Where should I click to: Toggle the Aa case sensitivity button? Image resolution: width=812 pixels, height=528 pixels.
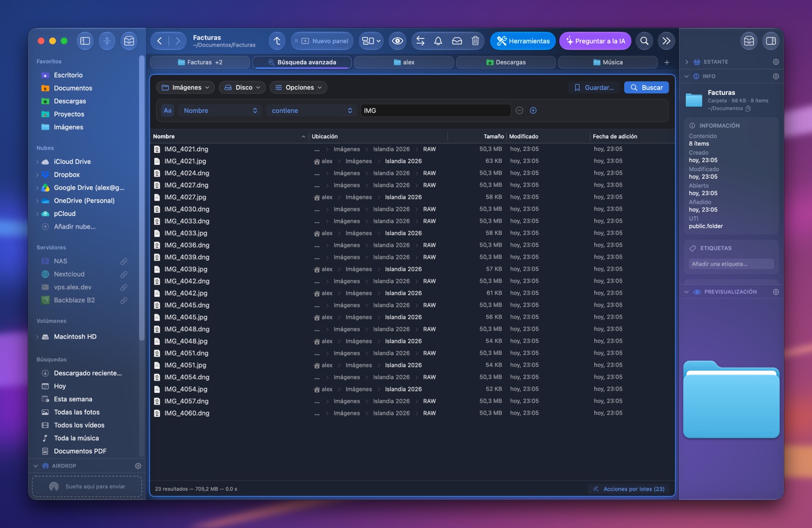[167, 111]
